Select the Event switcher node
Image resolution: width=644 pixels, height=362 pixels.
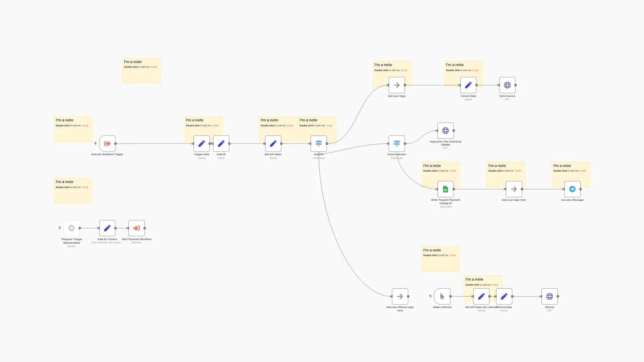[x=397, y=143]
